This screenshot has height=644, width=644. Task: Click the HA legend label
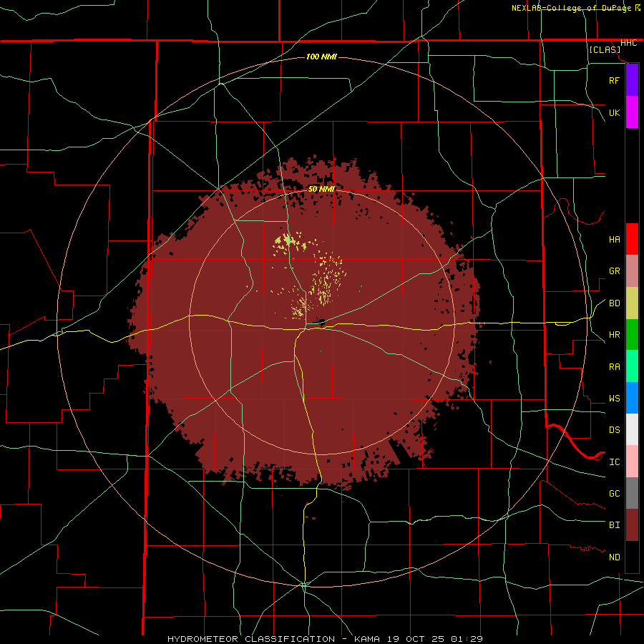click(x=614, y=239)
